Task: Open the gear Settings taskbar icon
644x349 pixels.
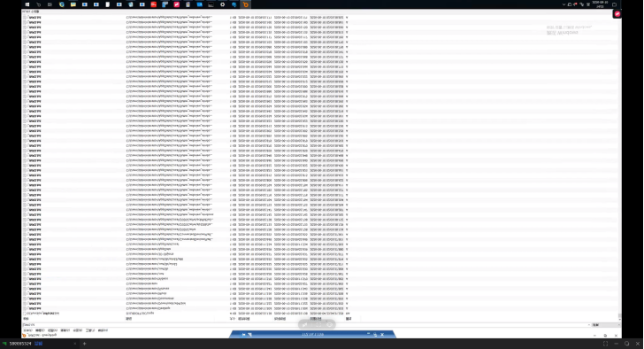Action: (x=223, y=4)
